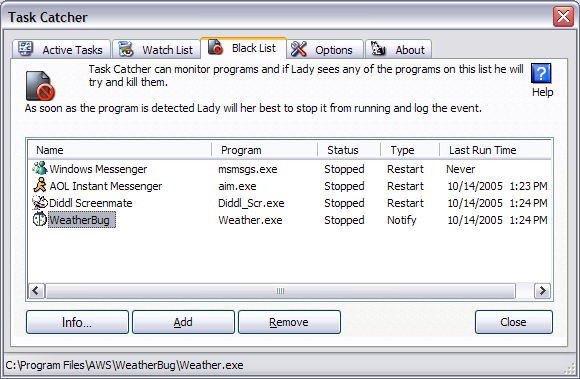Click the Close button
The image size is (580, 379).
pyautogui.click(x=514, y=322)
